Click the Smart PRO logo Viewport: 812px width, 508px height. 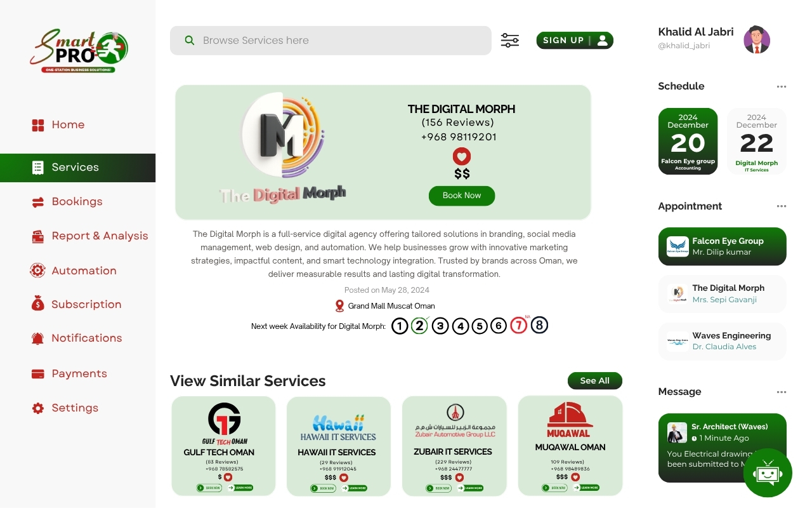pyautogui.click(x=79, y=51)
